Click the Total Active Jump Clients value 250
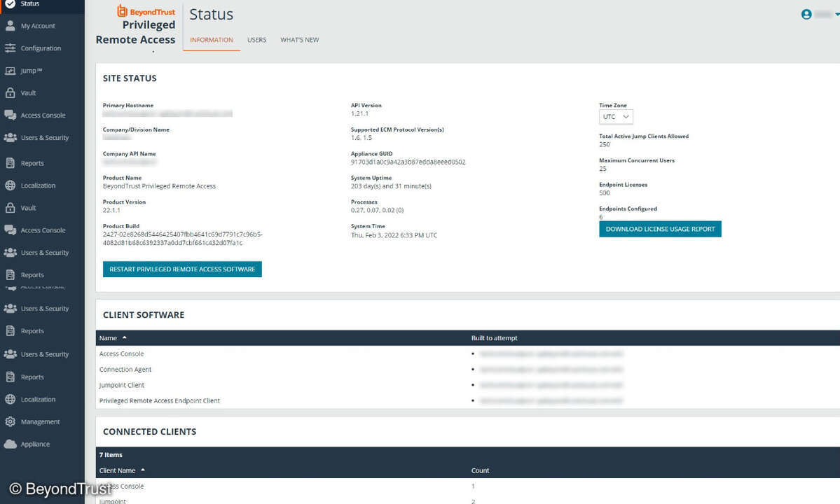Viewport: 840px width, 504px height. (605, 144)
